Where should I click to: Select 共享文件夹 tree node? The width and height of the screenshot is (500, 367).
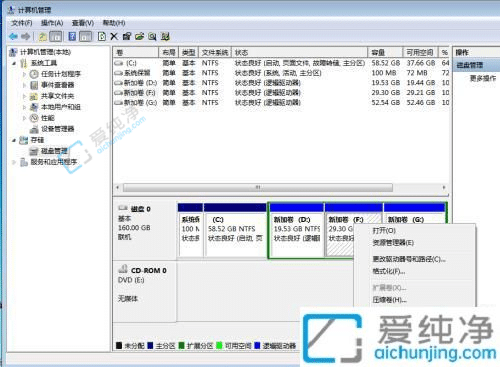tap(57, 96)
